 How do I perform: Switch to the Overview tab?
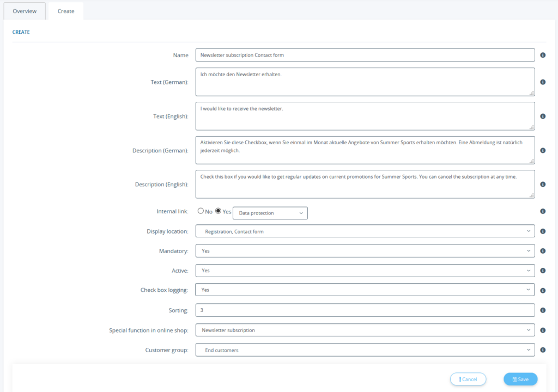pos(25,10)
